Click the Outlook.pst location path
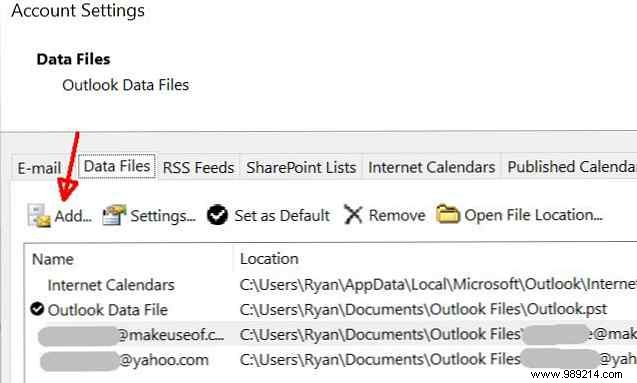This screenshot has height=383, width=637. [x=423, y=309]
